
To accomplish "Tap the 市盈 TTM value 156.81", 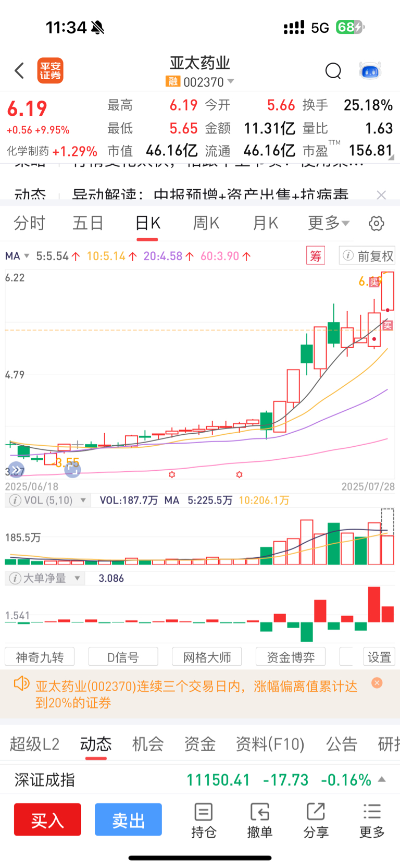I will click(x=370, y=151).
